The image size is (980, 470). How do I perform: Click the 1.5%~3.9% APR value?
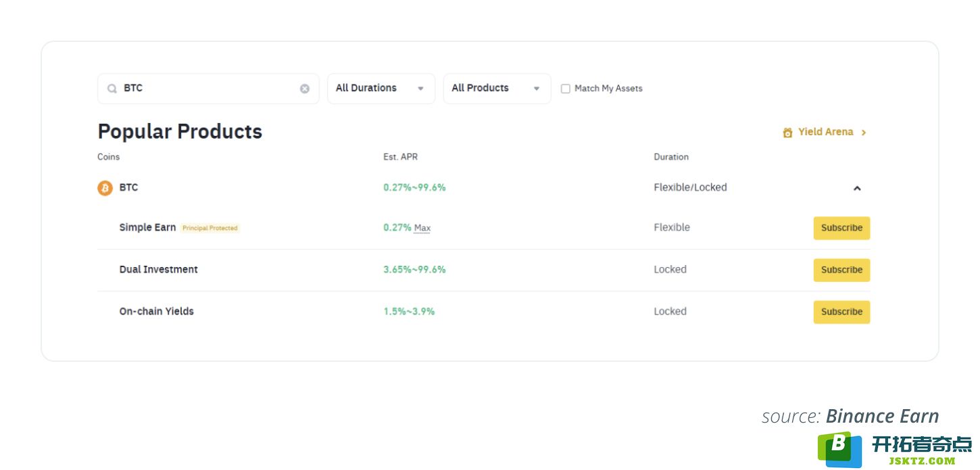coord(409,311)
